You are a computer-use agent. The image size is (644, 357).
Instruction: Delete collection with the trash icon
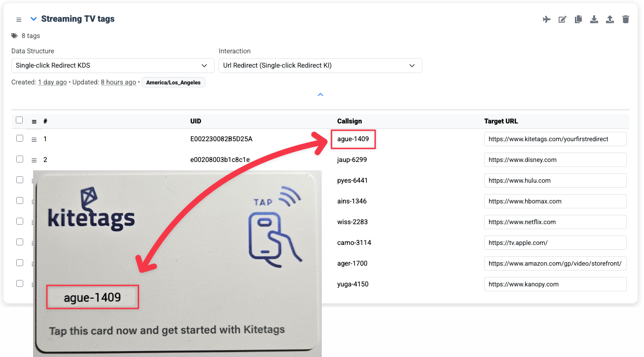pyautogui.click(x=626, y=19)
